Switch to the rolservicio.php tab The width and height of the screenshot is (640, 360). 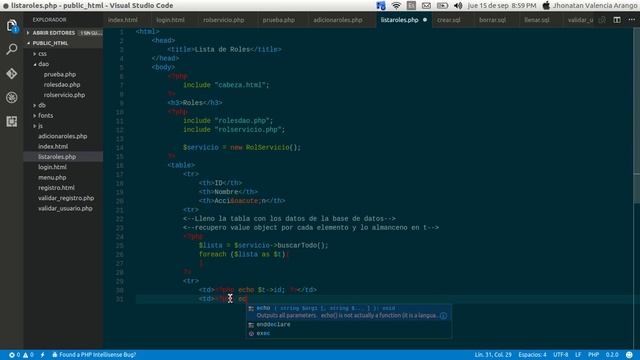(x=224, y=20)
